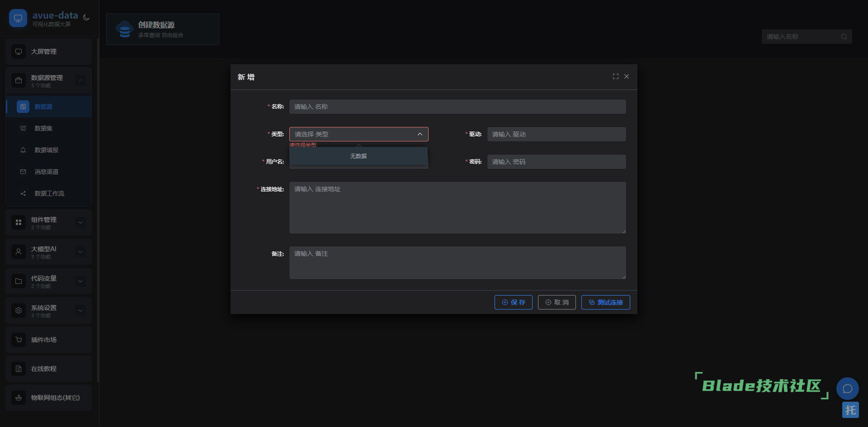Click the search magnifier icon

[844, 37]
